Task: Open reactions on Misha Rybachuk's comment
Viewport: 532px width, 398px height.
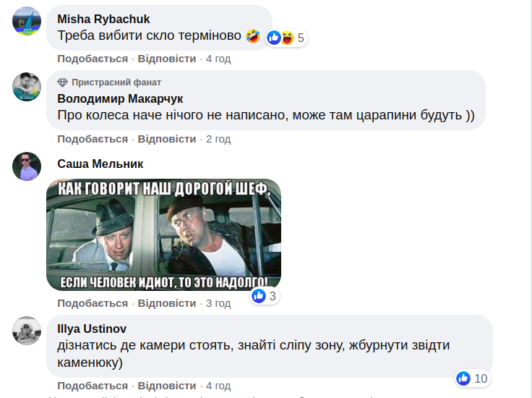Action: pos(286,38)
